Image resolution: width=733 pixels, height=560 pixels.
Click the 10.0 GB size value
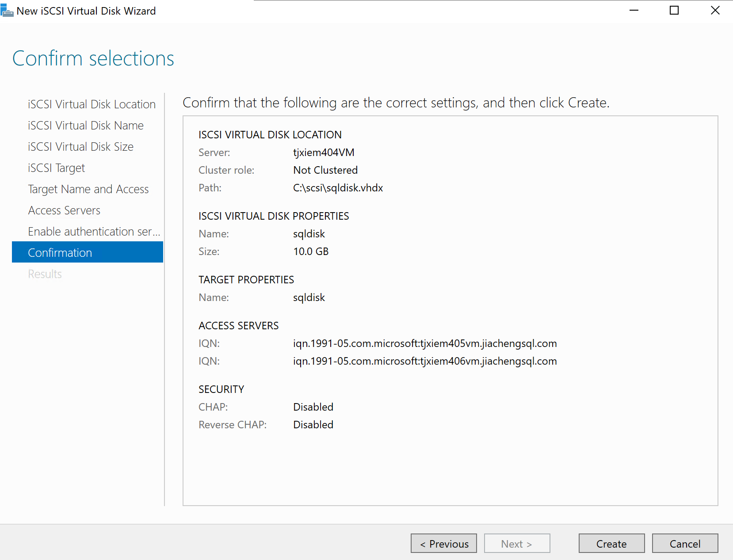[x=311, y=251]
